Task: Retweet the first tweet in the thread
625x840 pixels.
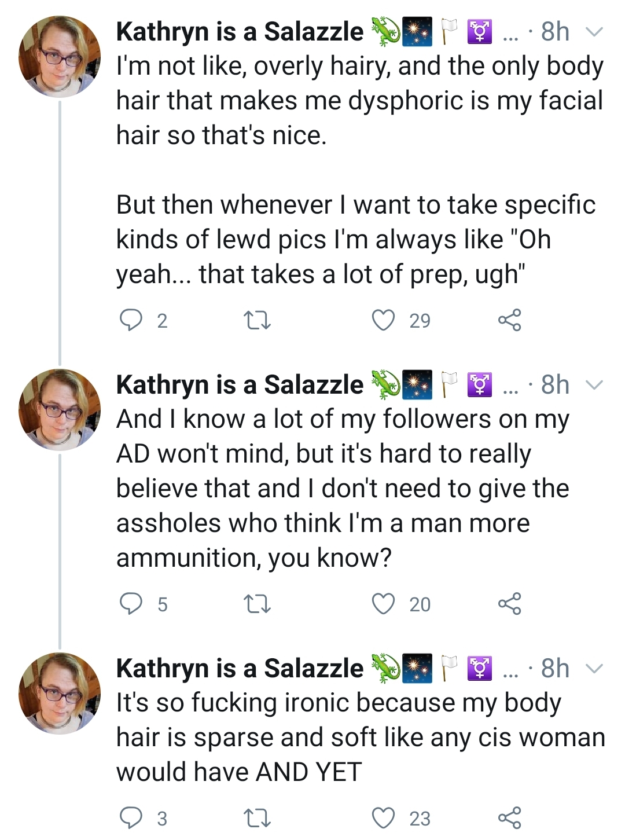Action: pos(256,320)
